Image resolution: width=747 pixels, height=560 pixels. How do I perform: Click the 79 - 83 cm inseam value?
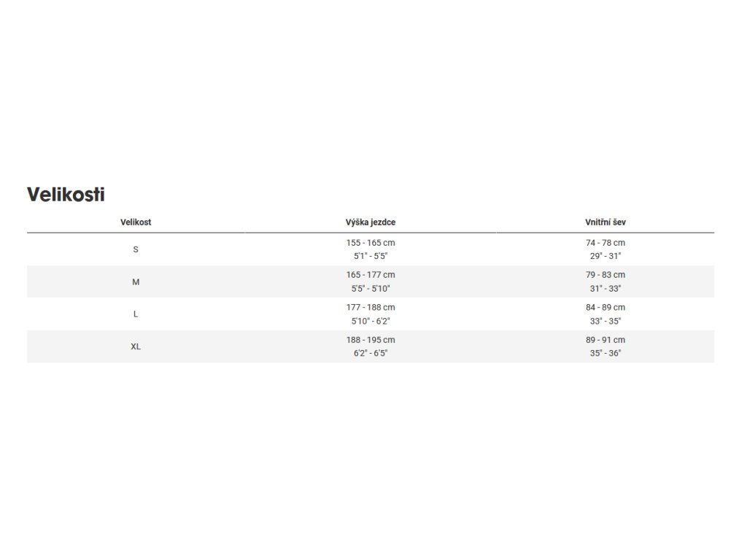coord(605,275)
